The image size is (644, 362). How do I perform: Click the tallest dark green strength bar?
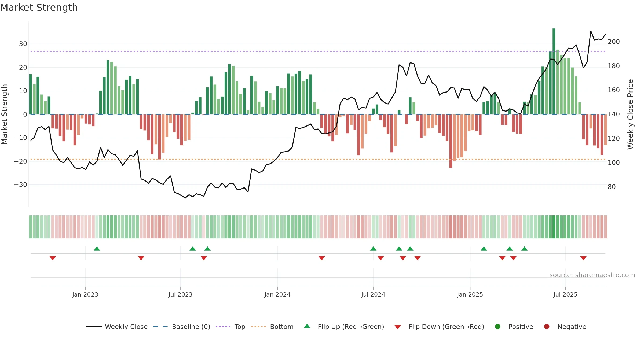(554, 71)
